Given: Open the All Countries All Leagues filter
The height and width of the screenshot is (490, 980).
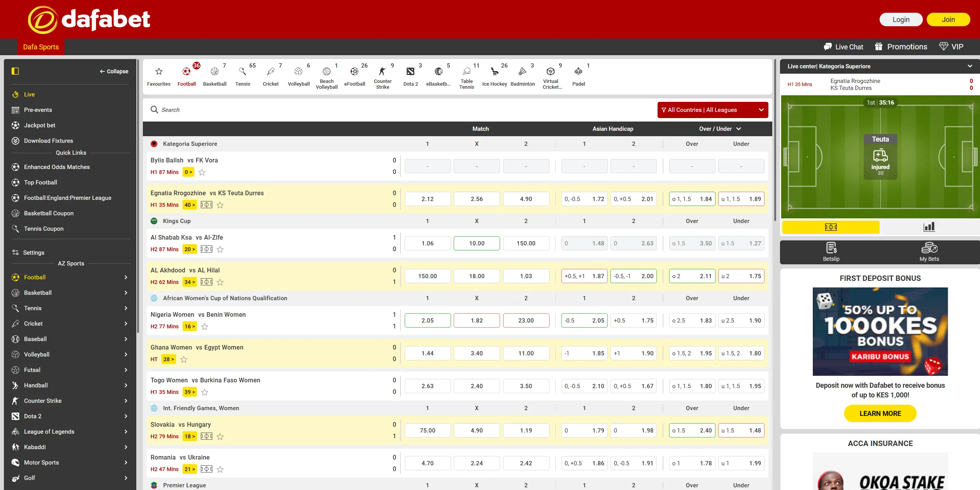Looking at the screenshot, I should click(x=712, y=110).
